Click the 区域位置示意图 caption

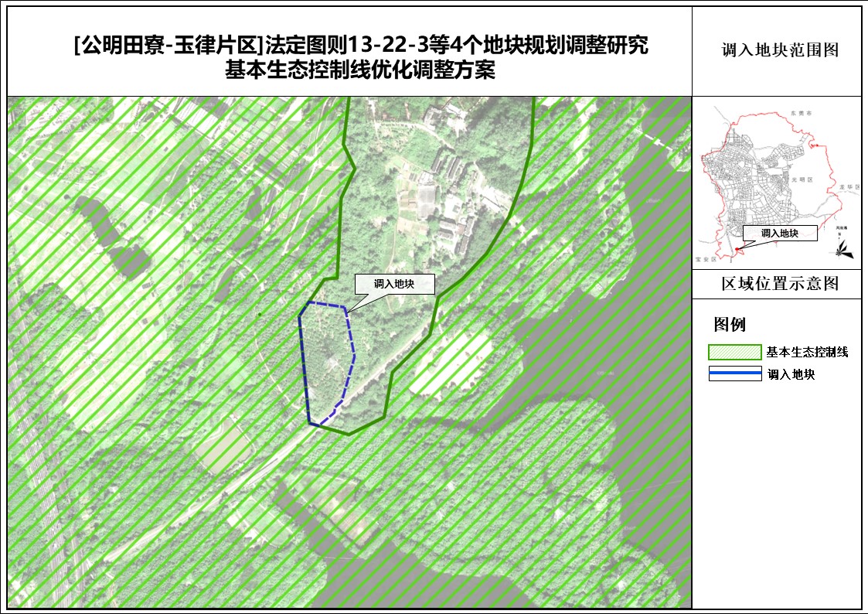(x=779, y=284)
